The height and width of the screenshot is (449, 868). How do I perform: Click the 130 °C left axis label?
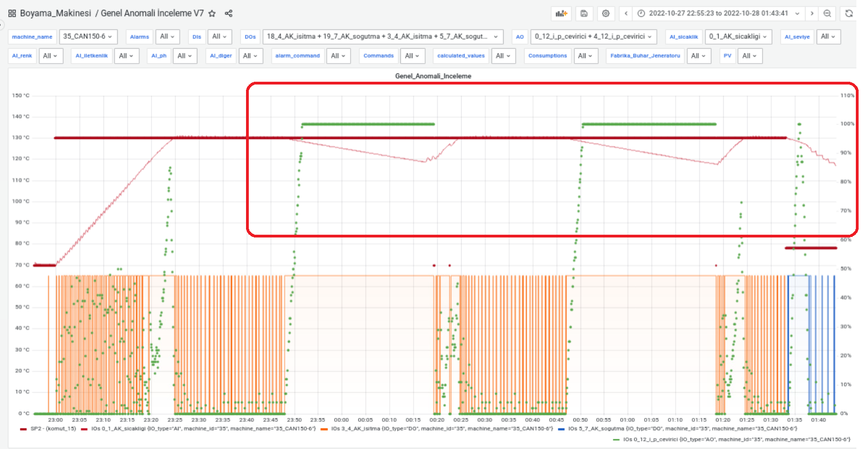pos(20,138)
